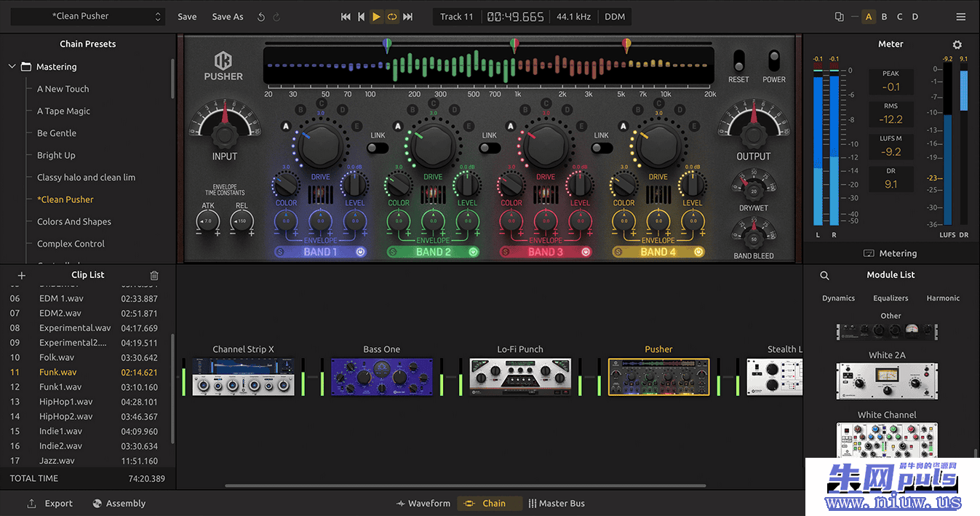Filter modules by Equalizers category
This screenshot has width=980, height=516.
coord(891,298)
